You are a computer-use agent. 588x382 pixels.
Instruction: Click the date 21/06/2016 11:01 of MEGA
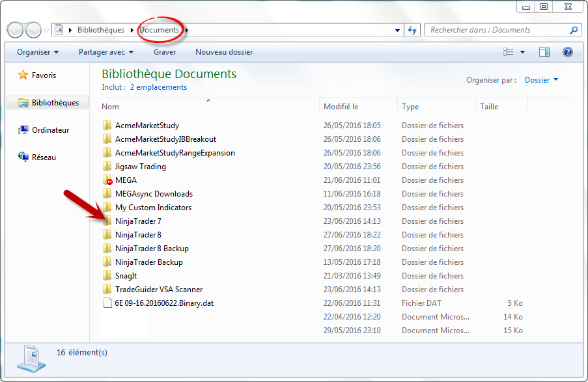[352, 180]
